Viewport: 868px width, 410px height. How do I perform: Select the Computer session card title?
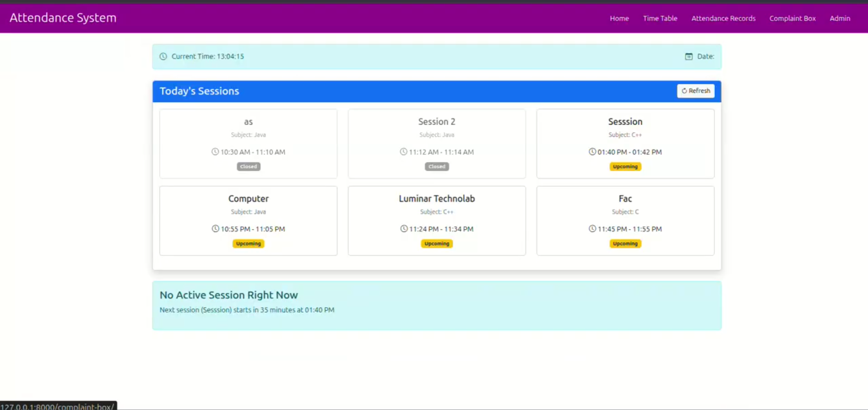248,199
